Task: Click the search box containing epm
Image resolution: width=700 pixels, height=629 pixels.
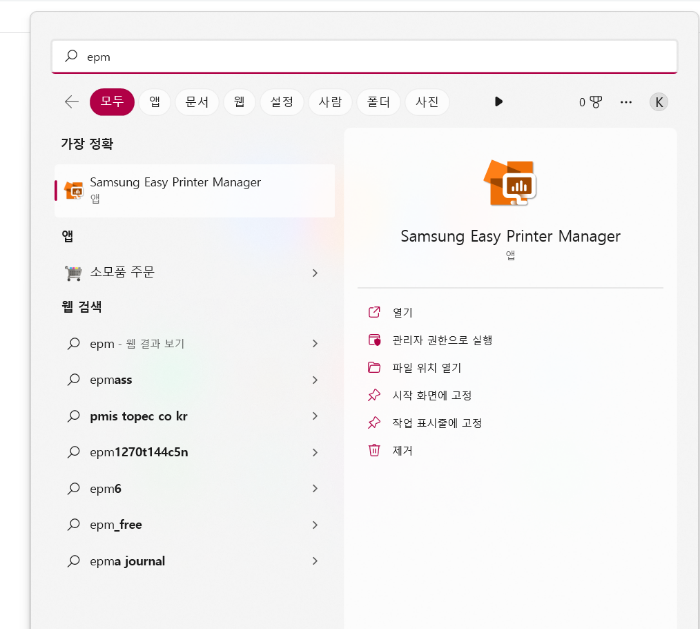Action: (x=364, y=57)
